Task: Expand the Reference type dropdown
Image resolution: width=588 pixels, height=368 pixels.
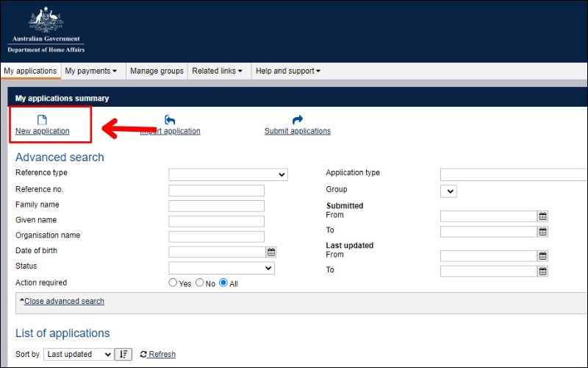Action: pyautogui.click(x=228, y=174)
